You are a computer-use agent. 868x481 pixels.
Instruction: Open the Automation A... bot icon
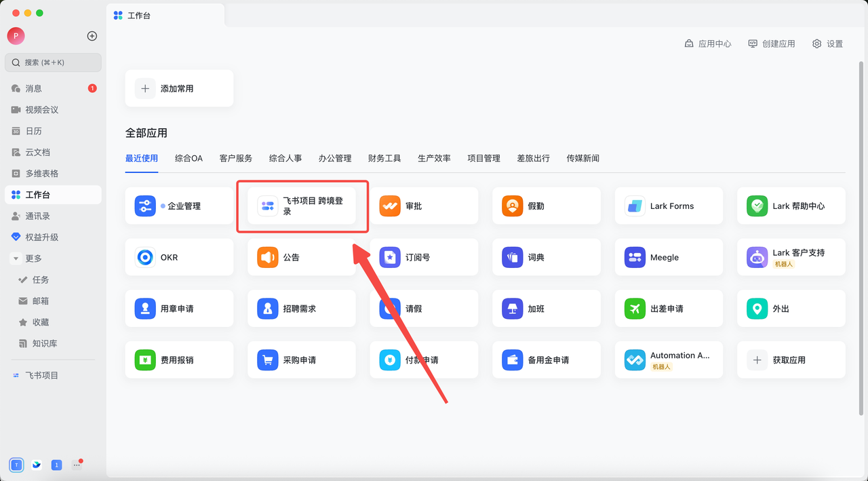click(635, 360)
